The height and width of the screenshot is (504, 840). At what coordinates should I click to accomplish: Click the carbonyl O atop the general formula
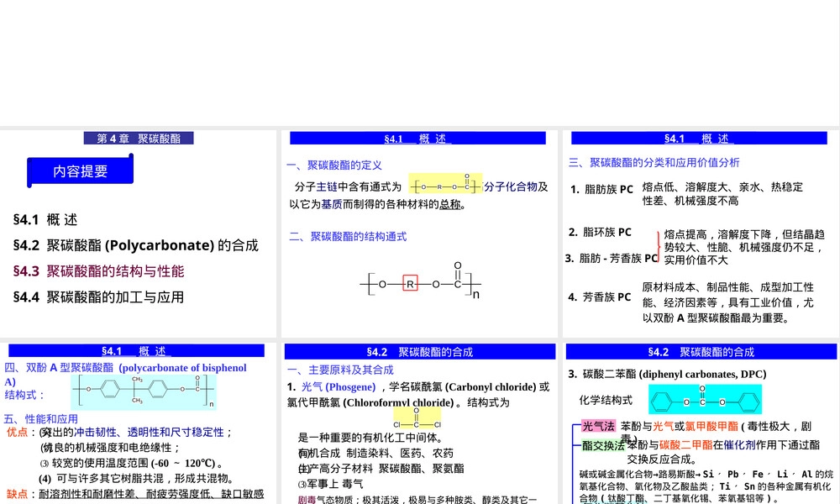[458, 265]
